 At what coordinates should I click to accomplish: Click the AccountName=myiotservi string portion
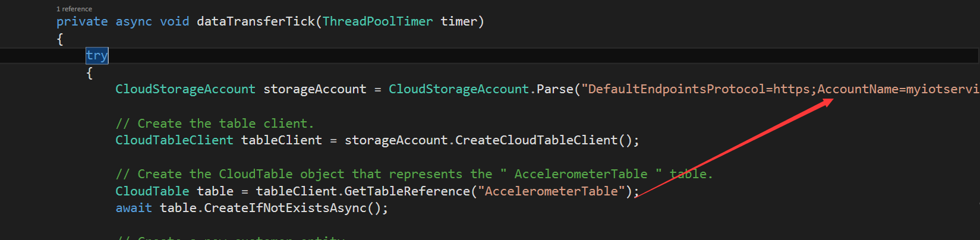click(x=899, y=89)
